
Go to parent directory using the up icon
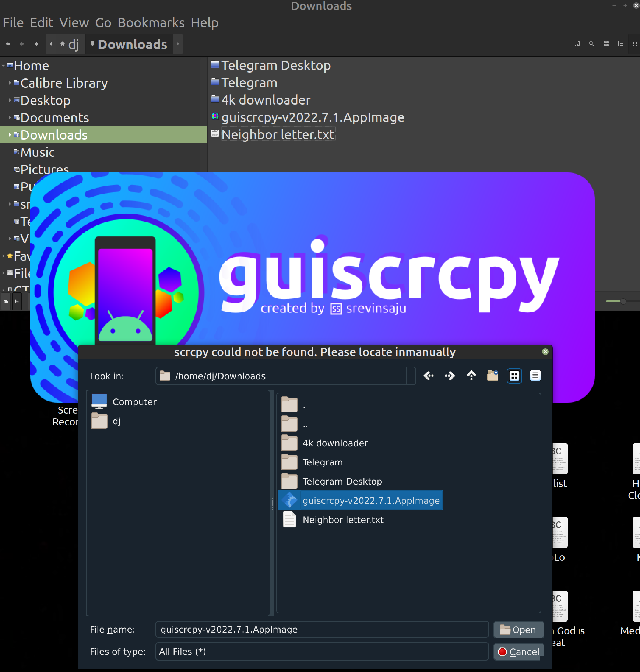(471, 376)
